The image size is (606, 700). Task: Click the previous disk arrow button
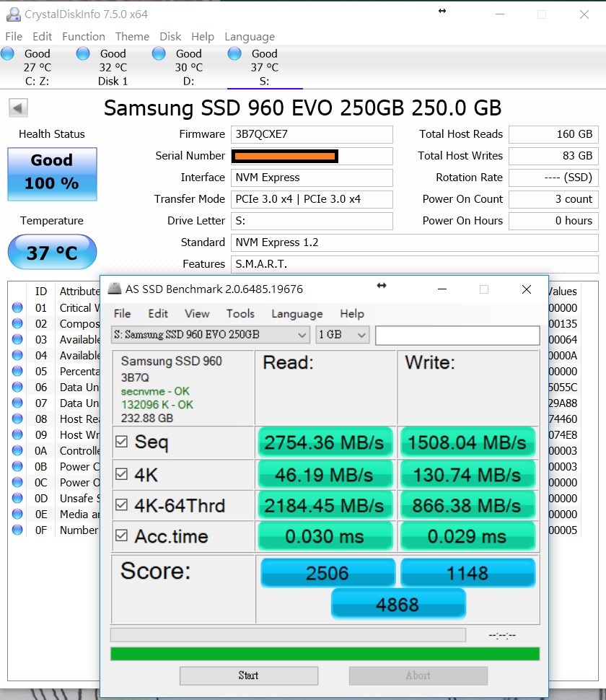pos(18,108)
